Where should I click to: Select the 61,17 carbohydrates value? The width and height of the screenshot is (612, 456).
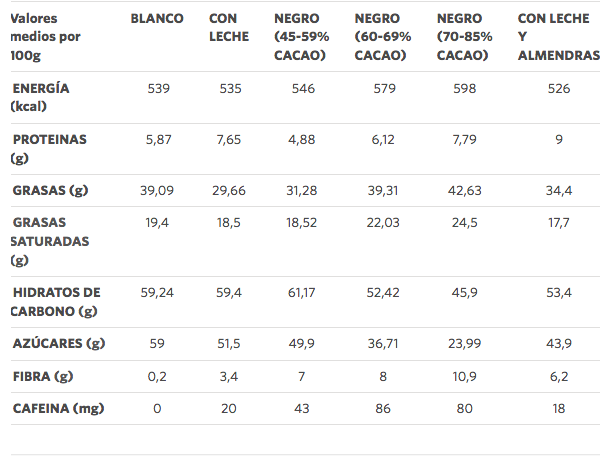coord(301,293)
